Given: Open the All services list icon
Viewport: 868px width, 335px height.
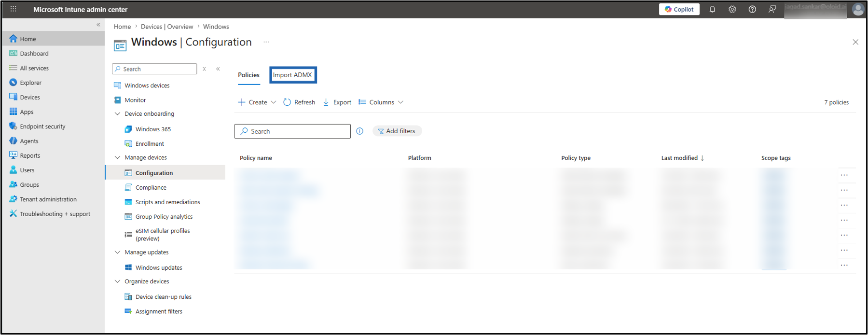Looking at the screenshot, I should [13, 68].
